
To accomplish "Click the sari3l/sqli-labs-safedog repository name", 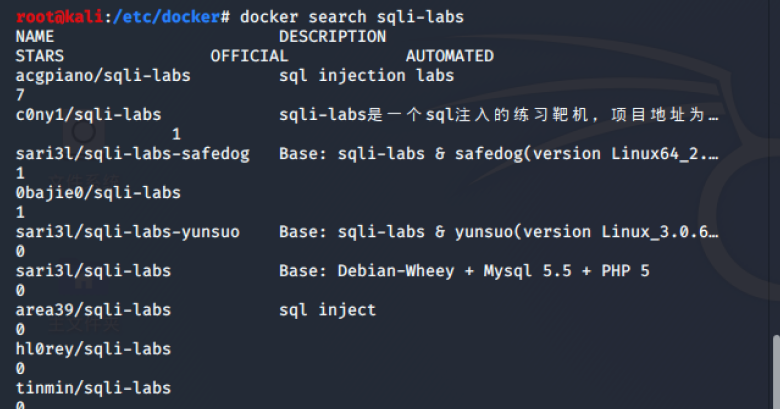I will 132,154.
